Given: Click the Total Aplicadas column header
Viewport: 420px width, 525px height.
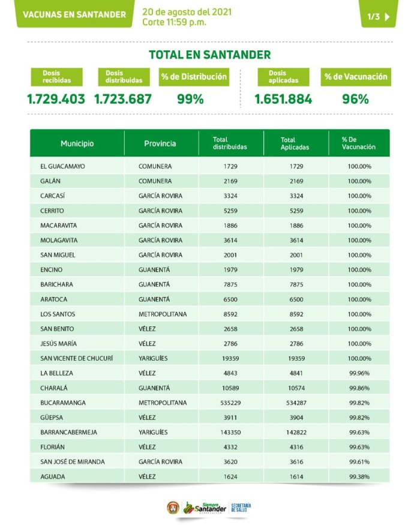Looking at the screenshot, I should pyautogui.click(x=295, y=143).
